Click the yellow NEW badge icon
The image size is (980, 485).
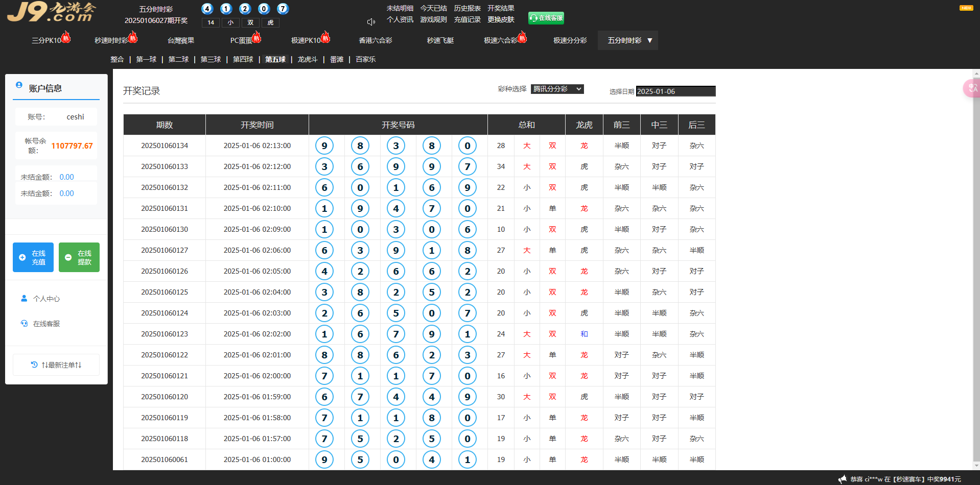coord(966,8)
